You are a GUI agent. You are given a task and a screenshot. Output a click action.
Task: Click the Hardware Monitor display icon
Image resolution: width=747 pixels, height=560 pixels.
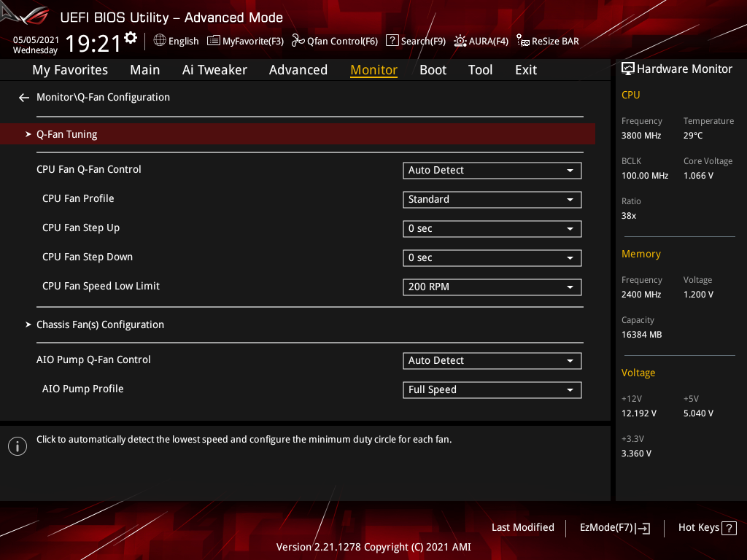tap(628, 69)
